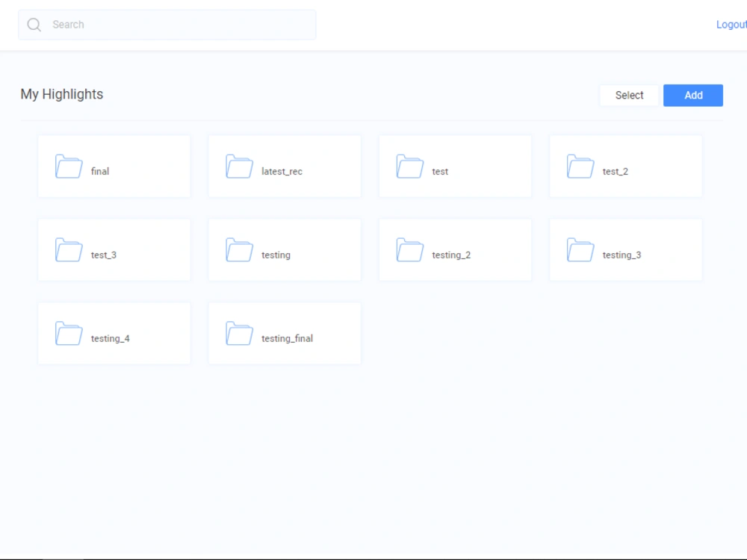Click the My Highlights heading
This screenshot has height=560, width=747.
[62, 94]
